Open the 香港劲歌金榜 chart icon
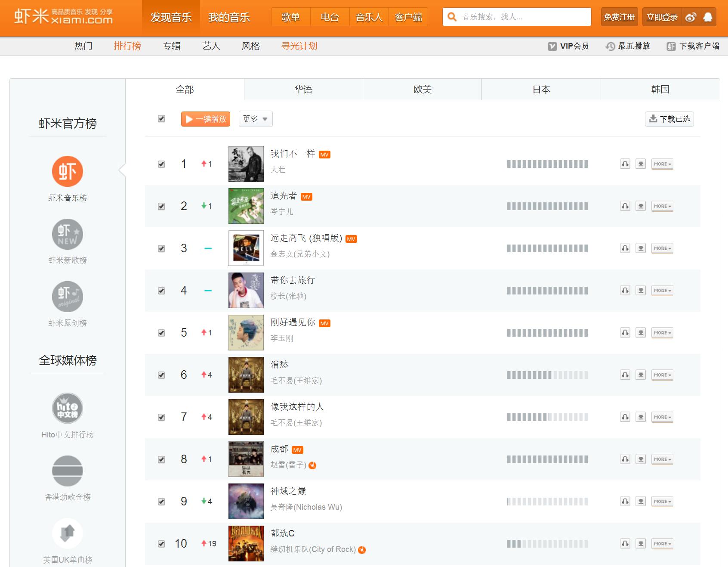 pyautogui.click(x=68, y=471)
